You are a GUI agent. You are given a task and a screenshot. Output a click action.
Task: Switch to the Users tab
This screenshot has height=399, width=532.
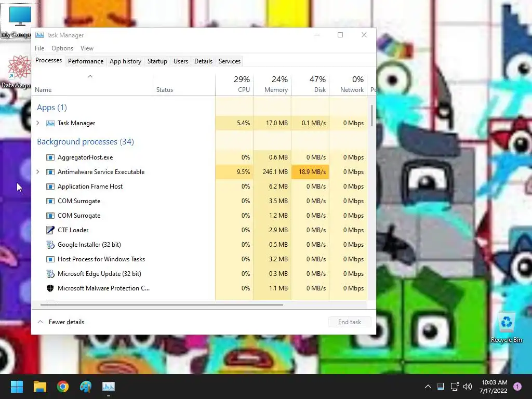tap(180, 61)
